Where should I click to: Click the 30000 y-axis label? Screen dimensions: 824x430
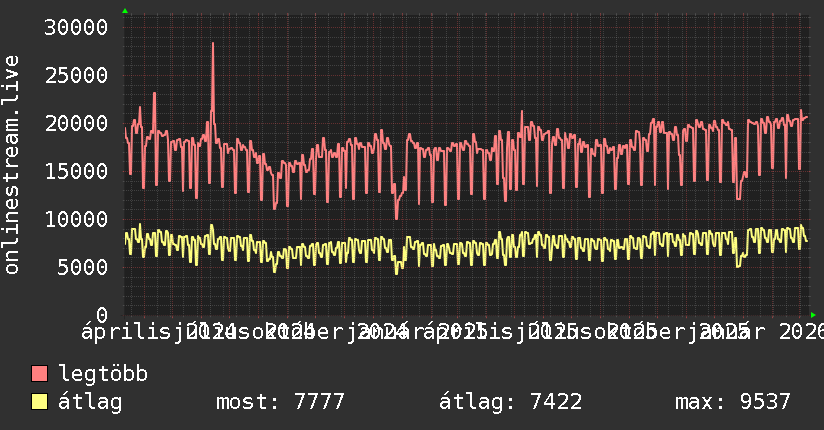coord(76,27)
